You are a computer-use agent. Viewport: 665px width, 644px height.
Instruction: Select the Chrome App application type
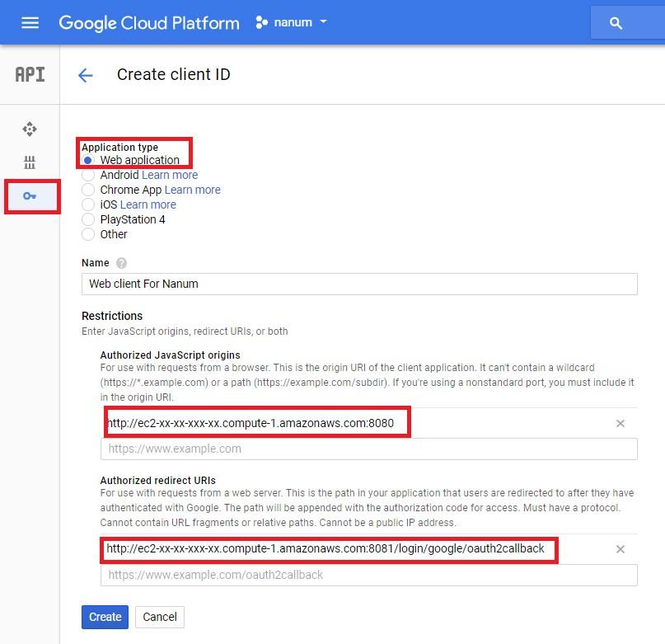(x=88, y=190)
